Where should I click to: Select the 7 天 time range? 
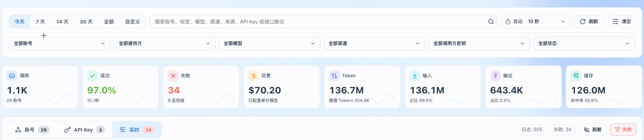40,22
